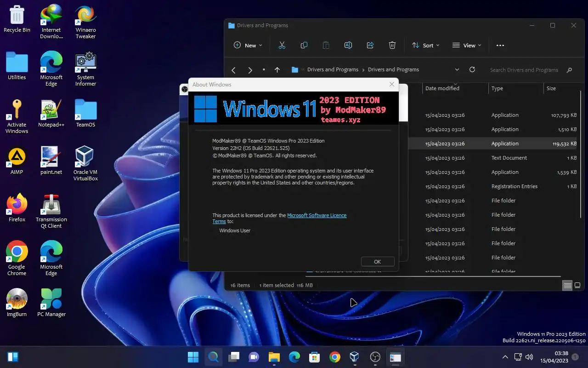Open the Winaero Tweaker desktop icon
The width and height of the screenshot is (588, 368).
pos(85,22)
